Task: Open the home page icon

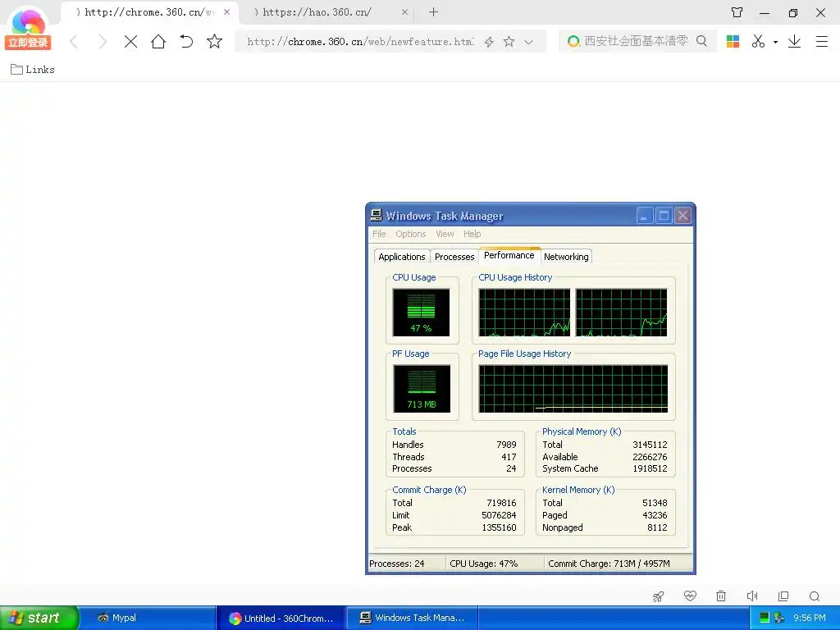Action: pyautogui.click(x=158, y=41)
